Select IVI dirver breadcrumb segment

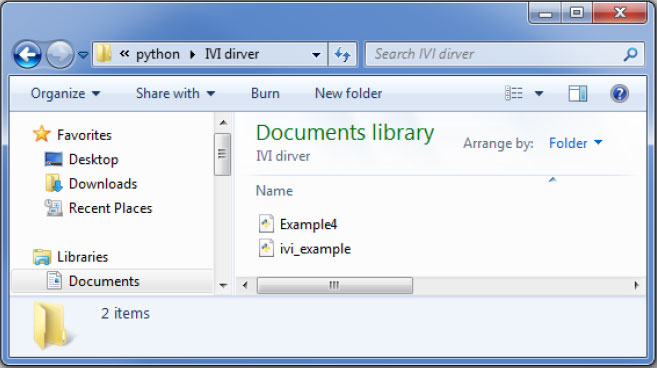[x=232, y=54]
